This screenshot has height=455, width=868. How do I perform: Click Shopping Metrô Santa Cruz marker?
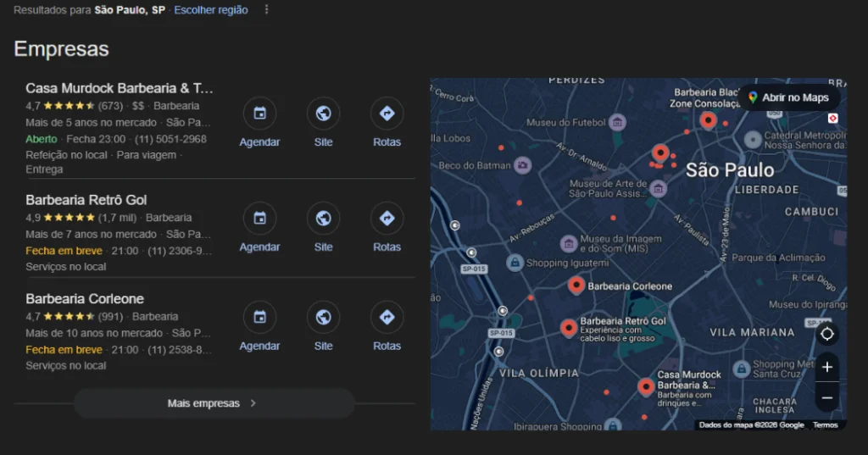(741, 369)
